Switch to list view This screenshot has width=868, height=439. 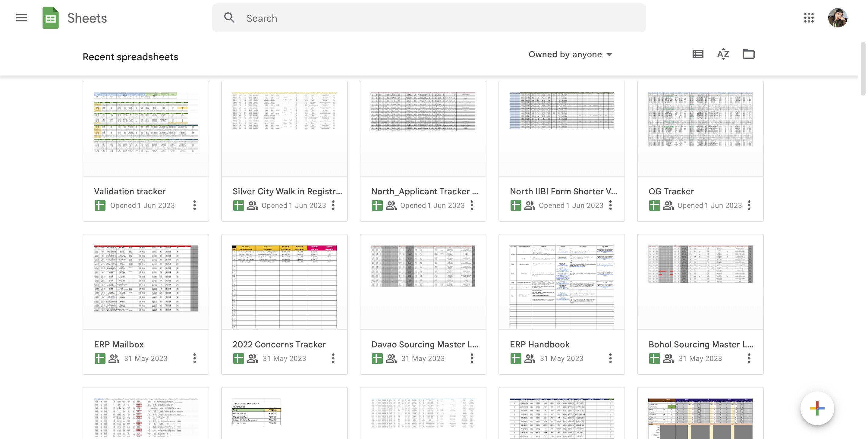[697, 54]
